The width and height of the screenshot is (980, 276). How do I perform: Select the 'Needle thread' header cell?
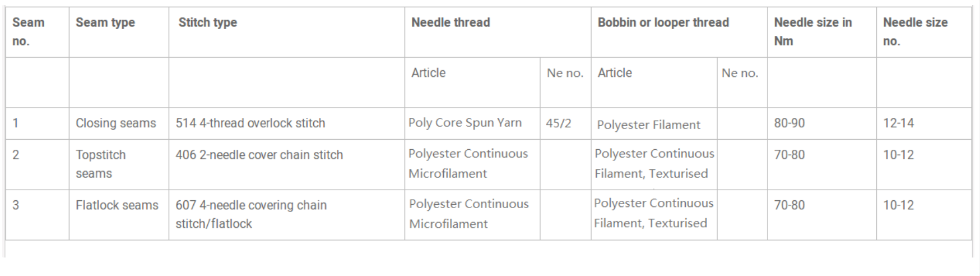tap(498, 32)
